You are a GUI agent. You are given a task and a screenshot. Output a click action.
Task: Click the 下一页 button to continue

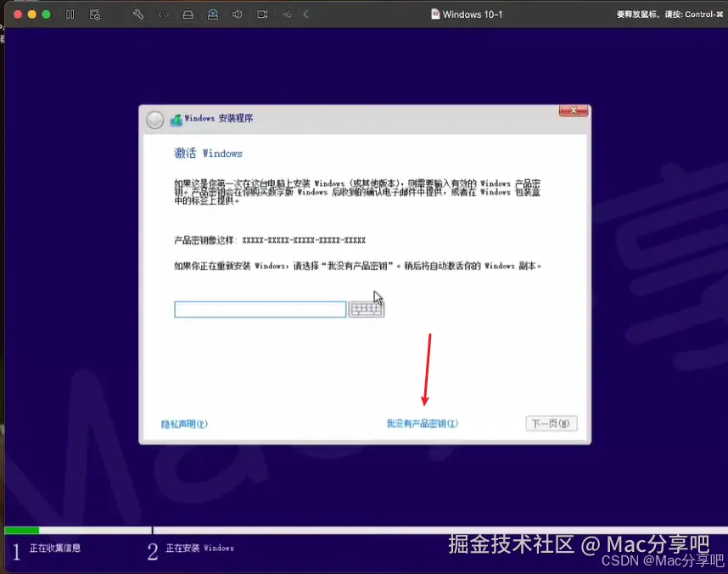[x=551, y=423]
